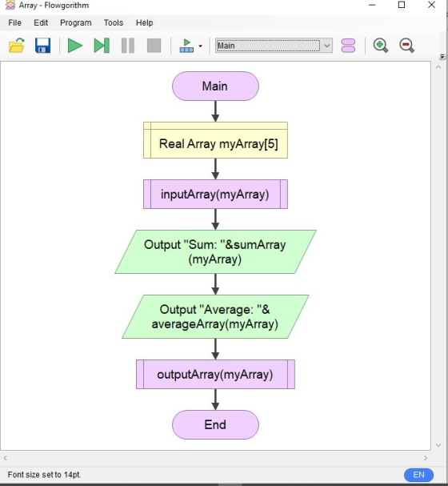Open the run speed dropdown arrow

tap(200, 46)
